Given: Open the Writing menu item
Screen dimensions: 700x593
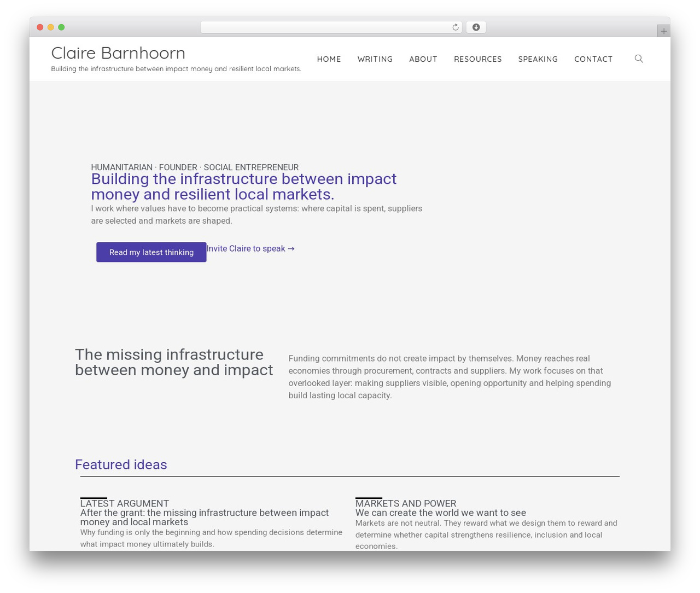Looking at the screenshot, I should [375, 59].
